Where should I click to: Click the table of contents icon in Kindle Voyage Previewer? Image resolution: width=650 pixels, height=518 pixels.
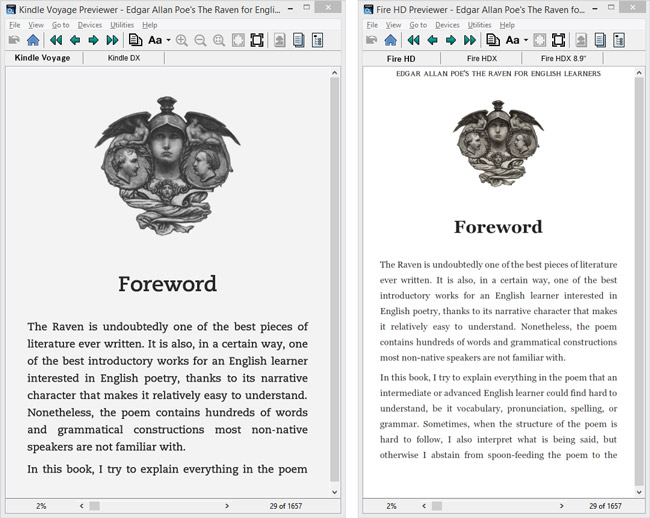point(298,40)
